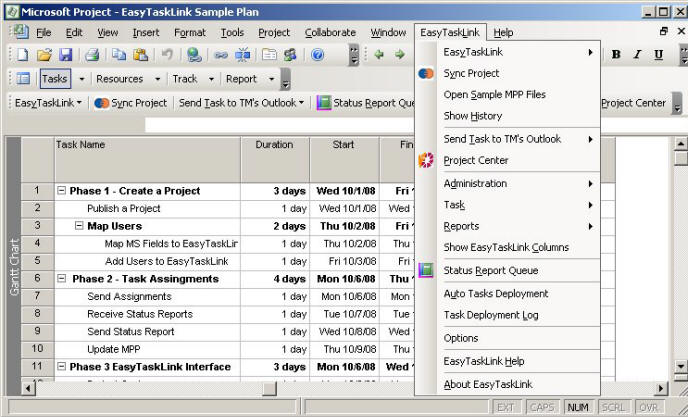688x417 pixels.
Task: Open Send Task to TM's Outlook toolbar dropdown
Action: (x=241, y=103)
